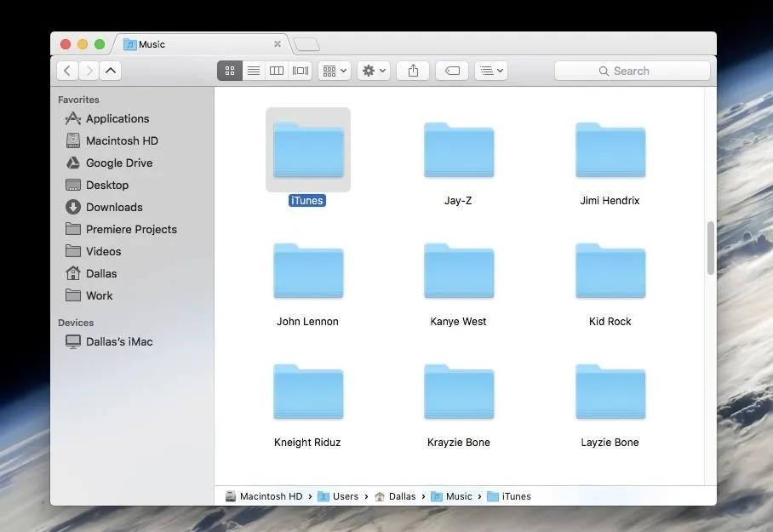Screen dimensions: 773x532
Task: Open the gear Action menu
Action: 374,71
